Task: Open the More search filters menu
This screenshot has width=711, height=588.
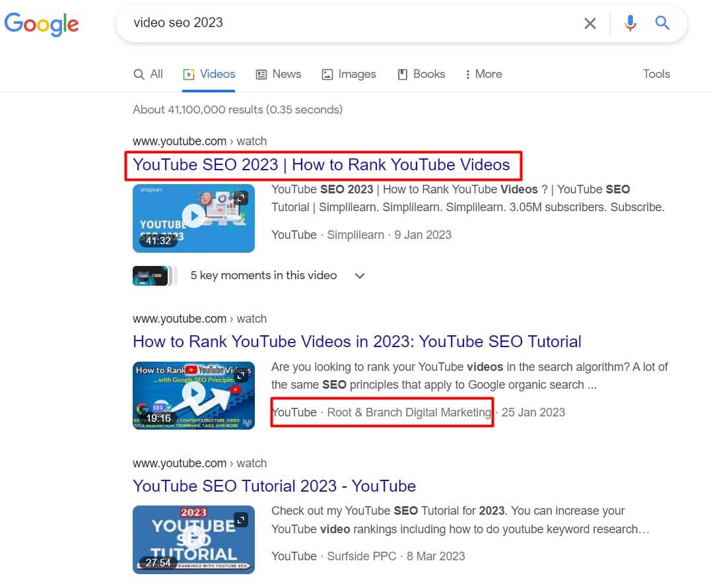Action: click(x=483, y=74)
